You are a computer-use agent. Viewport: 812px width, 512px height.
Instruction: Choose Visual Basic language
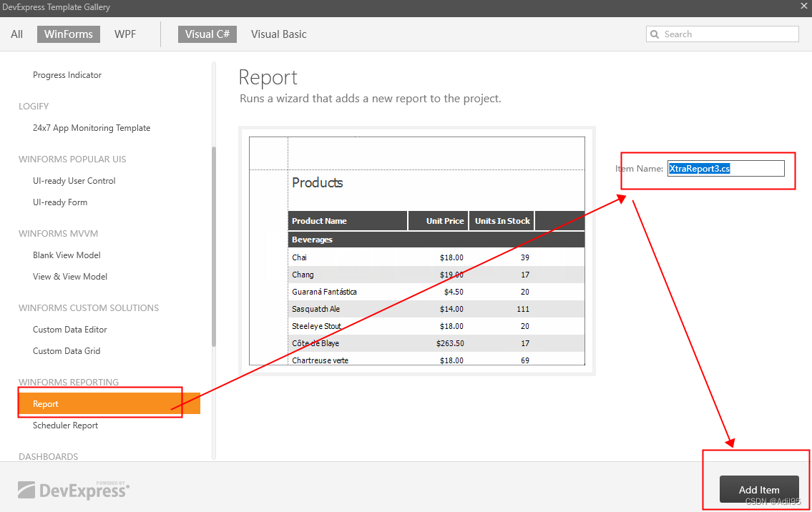(278, 34)
